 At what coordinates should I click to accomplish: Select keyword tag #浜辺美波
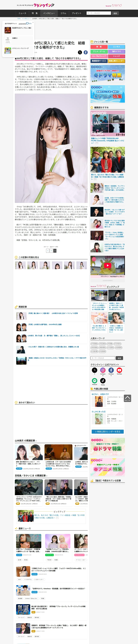(x=102, y=344)
